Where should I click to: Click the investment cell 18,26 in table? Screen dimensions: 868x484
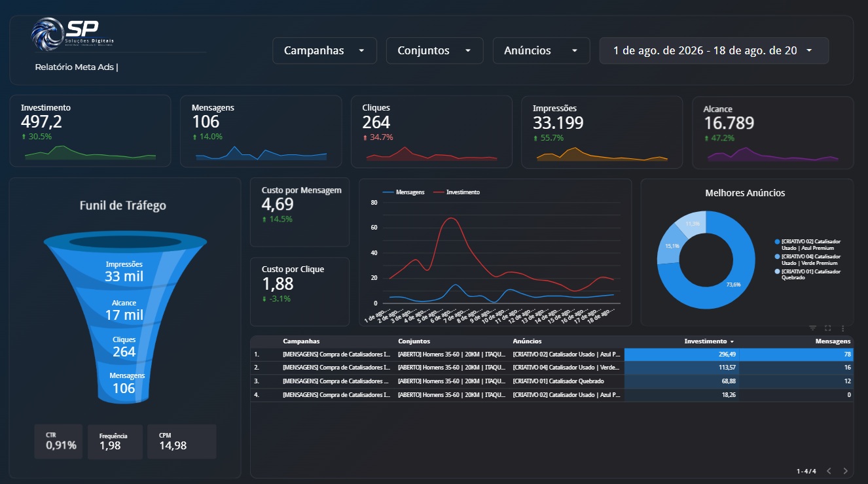(682, 395)
